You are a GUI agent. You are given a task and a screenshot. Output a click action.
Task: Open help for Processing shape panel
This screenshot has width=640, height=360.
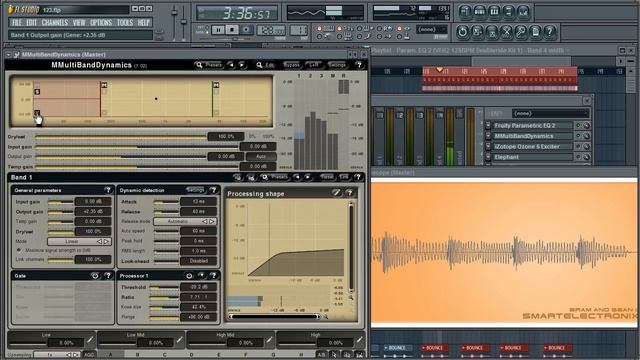pyautogui.click(x=350, y=193)
